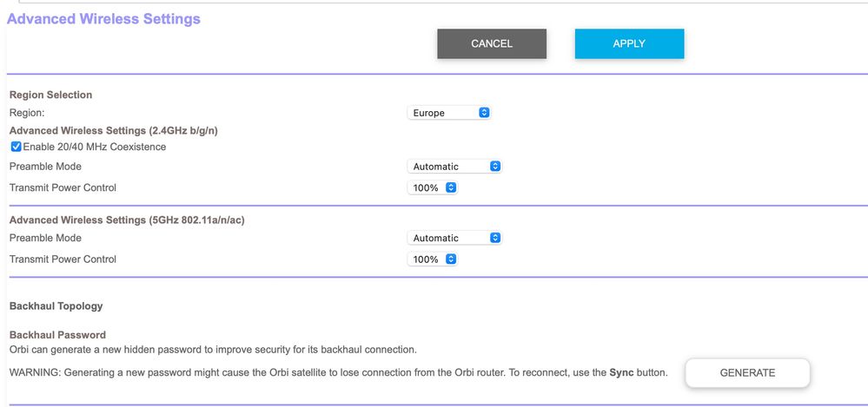Click the Enable 20/40 MHz Coexistence label text
This screenshot has width=868, height=407.
tap(94, 147)
